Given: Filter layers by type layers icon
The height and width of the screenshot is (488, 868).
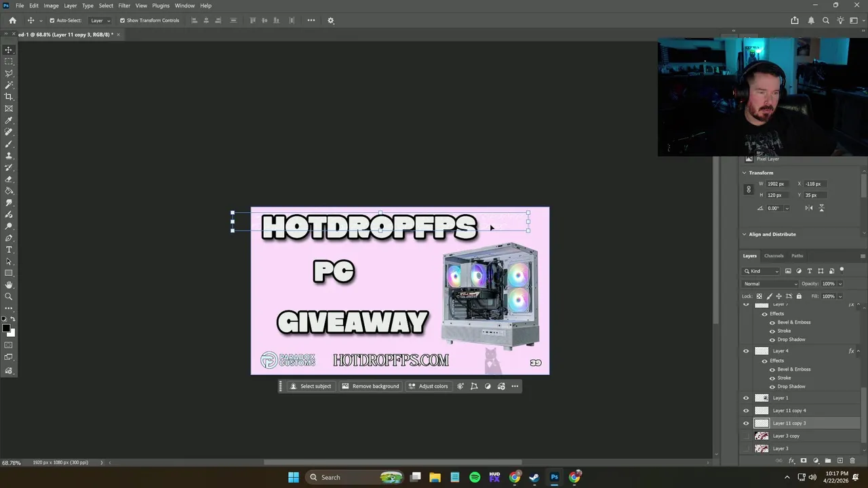Looking at the screenshot, I should coord(810,271).
